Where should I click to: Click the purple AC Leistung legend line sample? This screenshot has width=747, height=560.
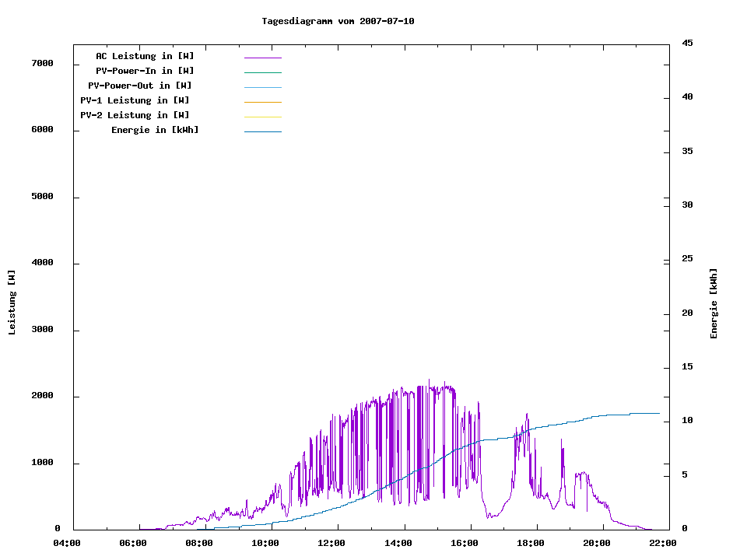pos(262,58)
